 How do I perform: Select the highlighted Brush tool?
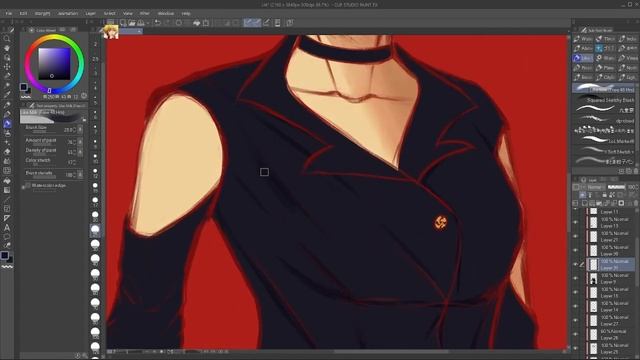point(7,123)
